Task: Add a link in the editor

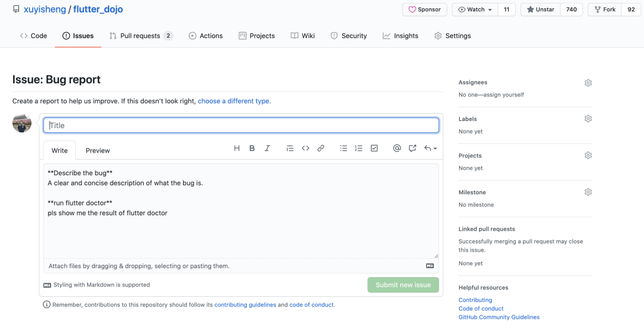Action: point(321,148)
